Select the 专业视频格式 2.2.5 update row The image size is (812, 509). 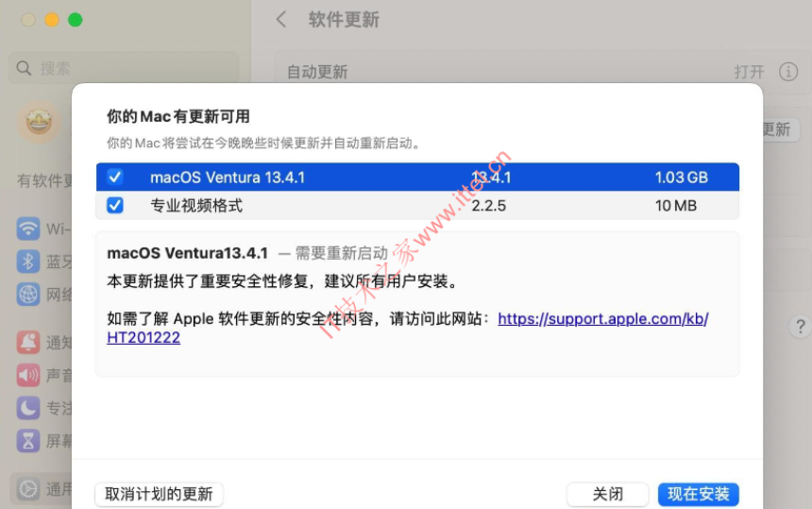[417, 206]
